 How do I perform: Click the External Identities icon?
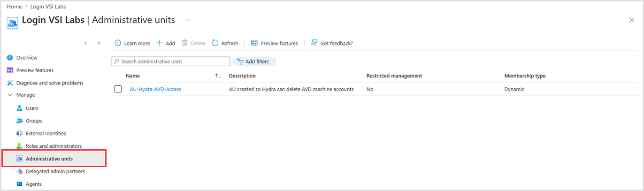click(x=19, y=134)
